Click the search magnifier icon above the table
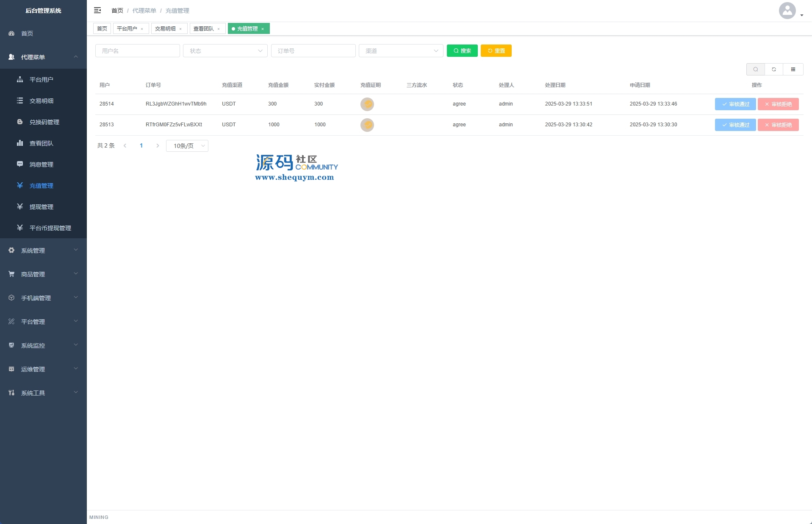812x524 pixels. [x=755, y=70]
